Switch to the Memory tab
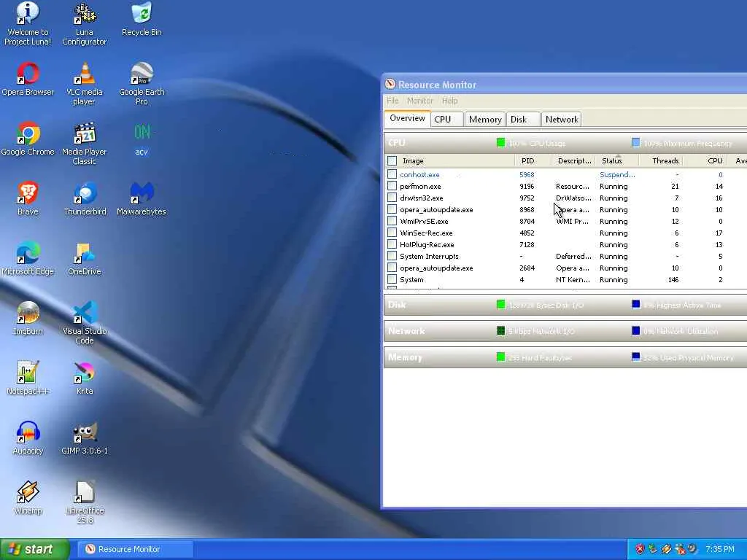The height and width of the screenshot is (560, 747). 485,120
